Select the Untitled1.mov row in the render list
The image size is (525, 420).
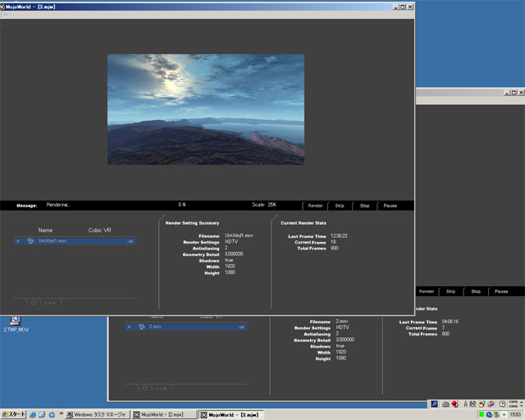coord(75,241)
